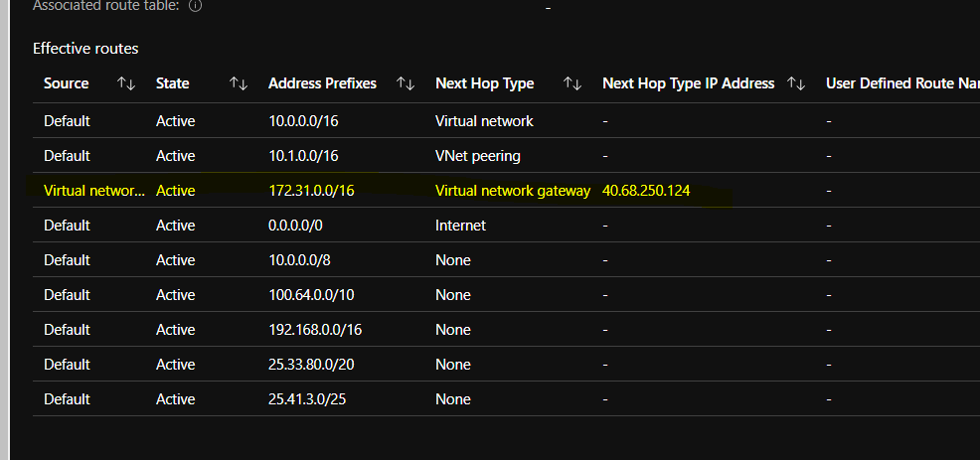Screen dimensions: 980x460
Task: Click the 10.0.0.0/16 address prefix cell
Action: (x=303, y=121)
